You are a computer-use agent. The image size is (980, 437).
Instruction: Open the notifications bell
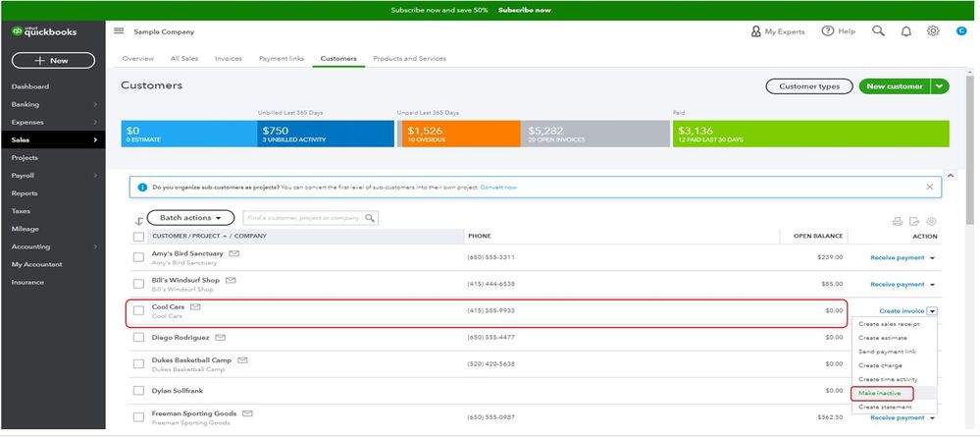[905, 31]
